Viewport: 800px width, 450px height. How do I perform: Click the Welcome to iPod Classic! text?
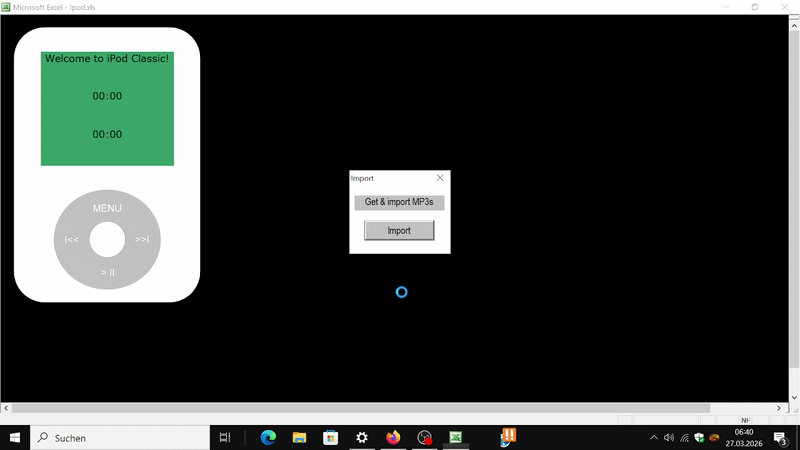[107, 59]
